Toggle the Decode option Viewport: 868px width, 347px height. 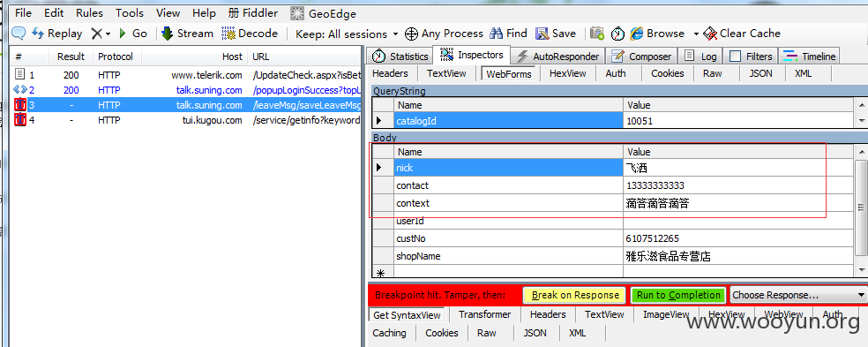[250, 34]
